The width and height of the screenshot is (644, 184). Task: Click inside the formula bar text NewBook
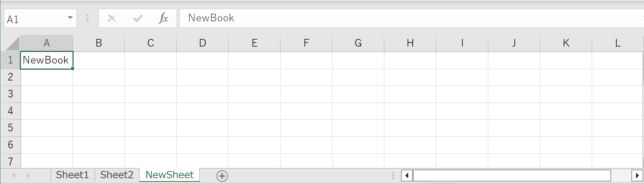point(211,18)
